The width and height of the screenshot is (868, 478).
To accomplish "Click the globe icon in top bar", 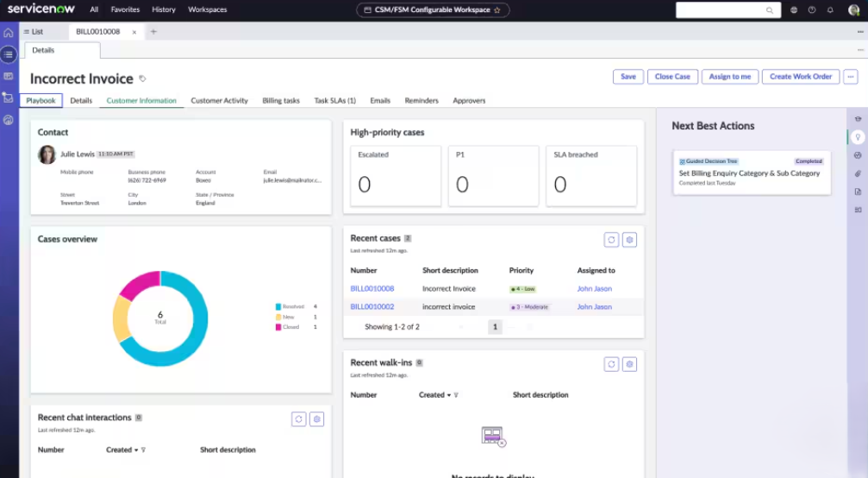I will click(794, 10).
